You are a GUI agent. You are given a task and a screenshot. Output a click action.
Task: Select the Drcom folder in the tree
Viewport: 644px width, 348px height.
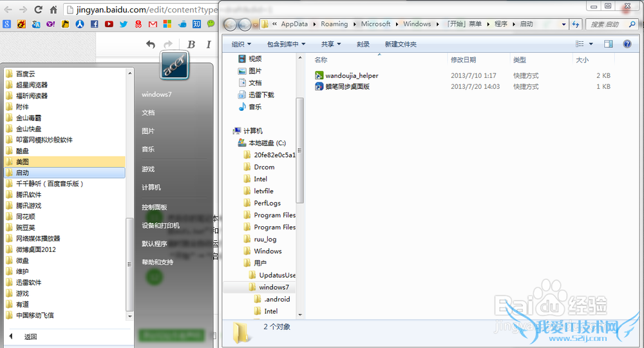(x=259, y=167)
